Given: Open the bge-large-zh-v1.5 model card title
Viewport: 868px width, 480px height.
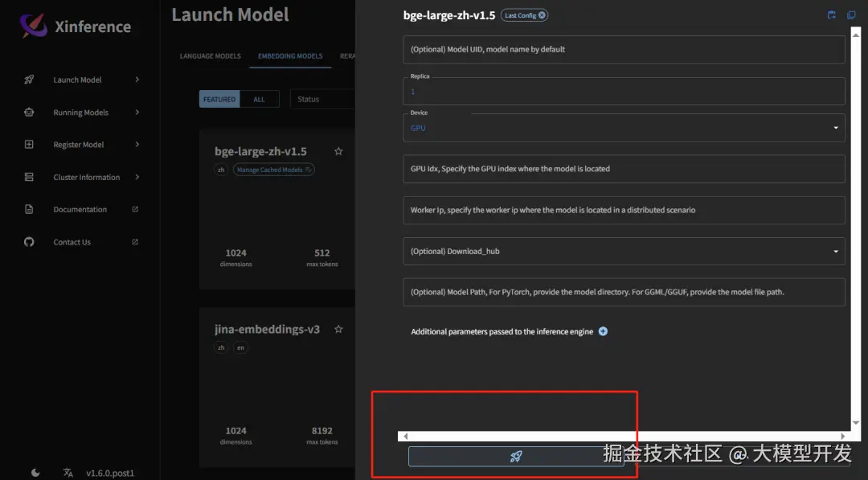Looking at the screenshot, I should (260, 151).
